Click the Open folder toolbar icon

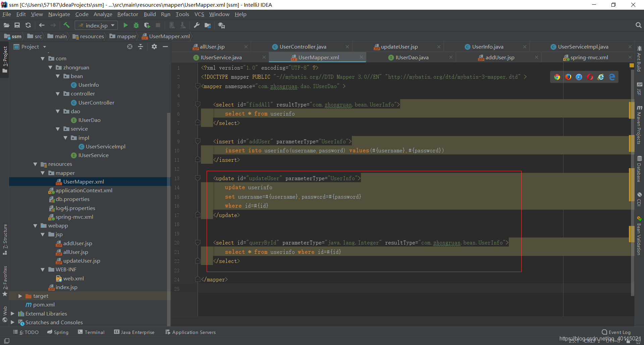pyautogui.click(x=6, y=25)
